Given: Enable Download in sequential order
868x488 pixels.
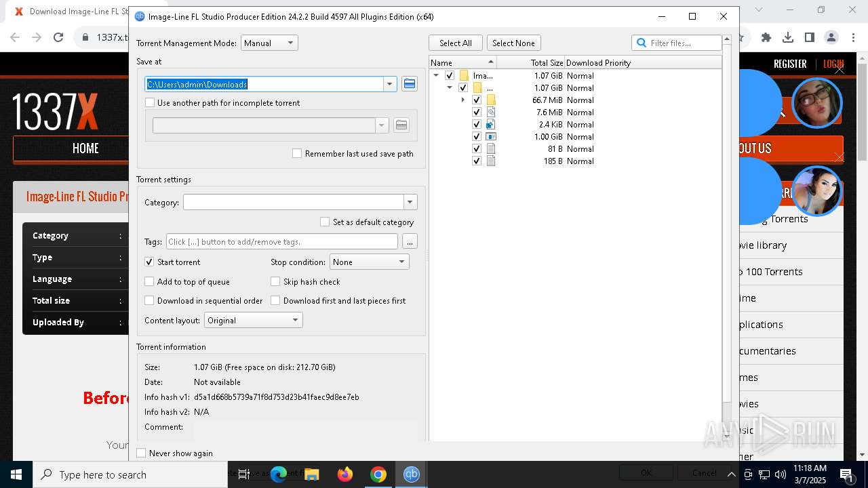Looking at the screenshot, I should coord(149,301).
